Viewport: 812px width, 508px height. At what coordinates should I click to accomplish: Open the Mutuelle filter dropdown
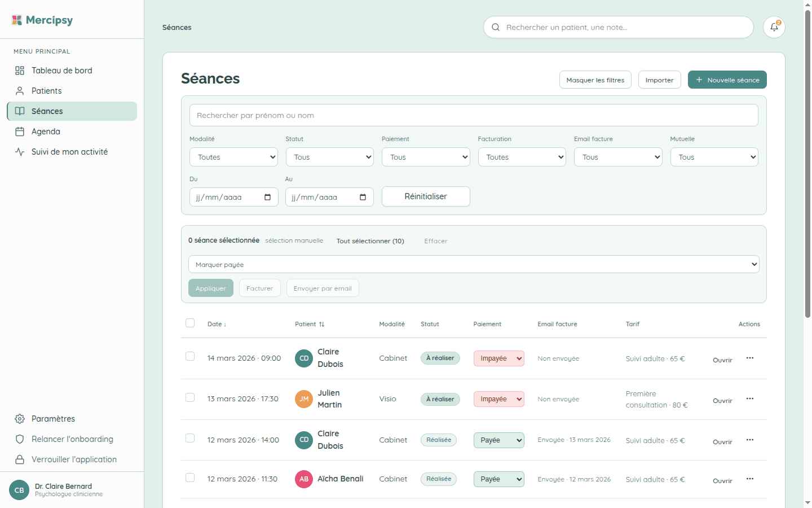click(714, 157)
